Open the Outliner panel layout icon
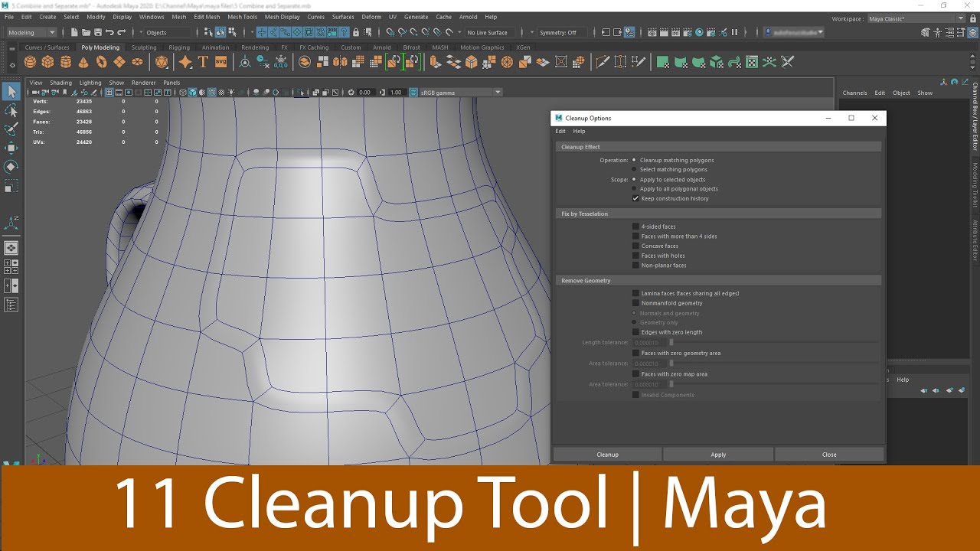The width and height of the screenshot is (980, 551). [11, 305]
